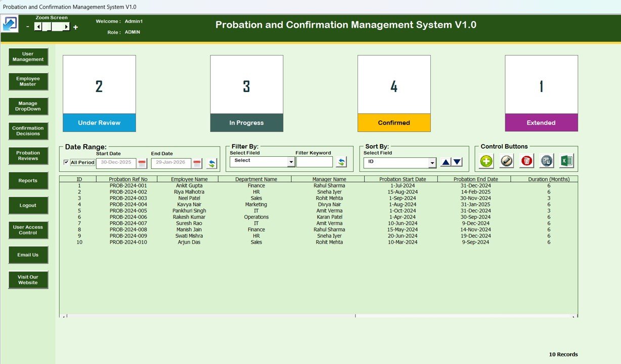This screenshot has height=364, width=621.
Task: Add a new probation record
Action: tap(485, 161)
